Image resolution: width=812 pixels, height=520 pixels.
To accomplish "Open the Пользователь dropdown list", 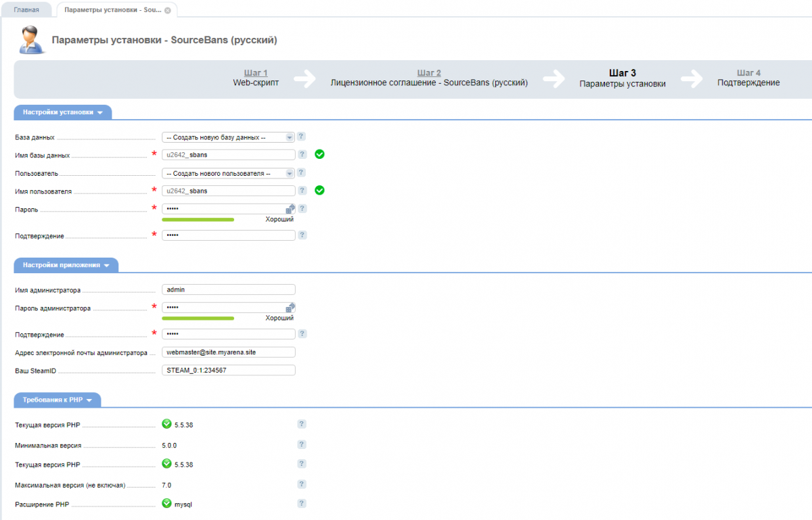I will [228, 173].
